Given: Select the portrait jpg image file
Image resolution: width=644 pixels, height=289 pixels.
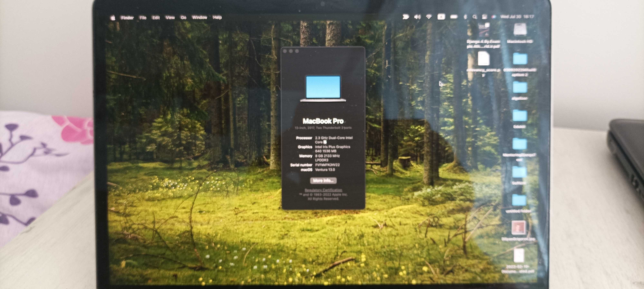Looking at the screenshot, I should (x=518, y=228).
